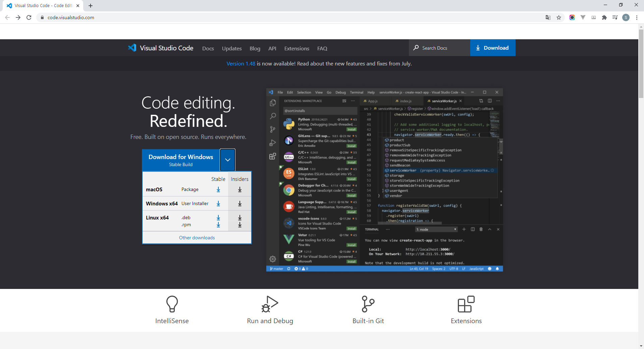Download macOS Stable package
Viewport: 644px width, 349px height.
pos(218,190)
